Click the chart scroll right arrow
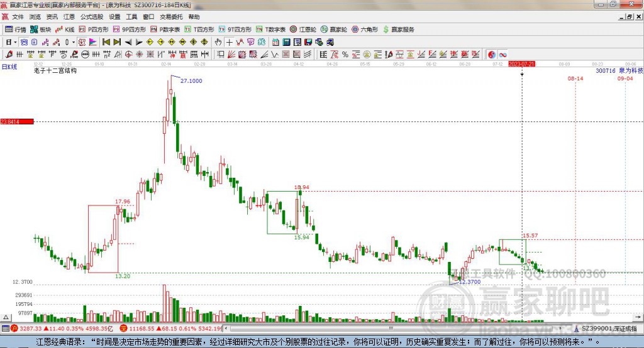 638,317
